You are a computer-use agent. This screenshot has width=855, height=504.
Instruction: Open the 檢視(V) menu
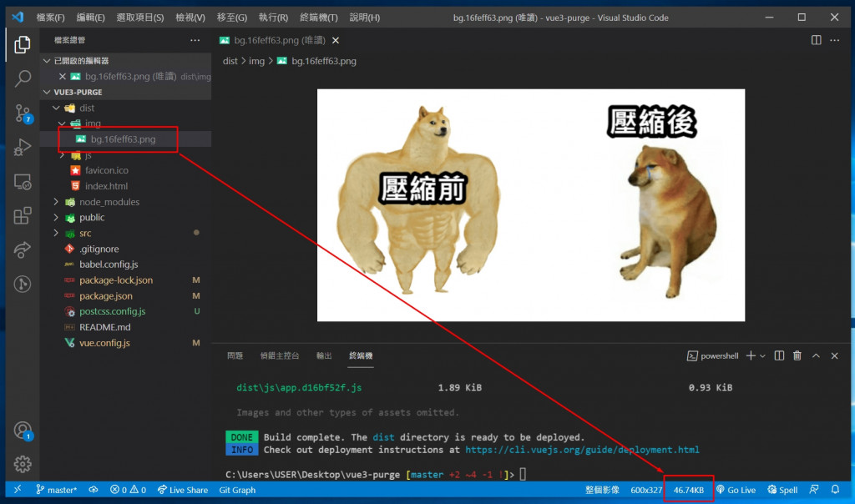(190, 18)
